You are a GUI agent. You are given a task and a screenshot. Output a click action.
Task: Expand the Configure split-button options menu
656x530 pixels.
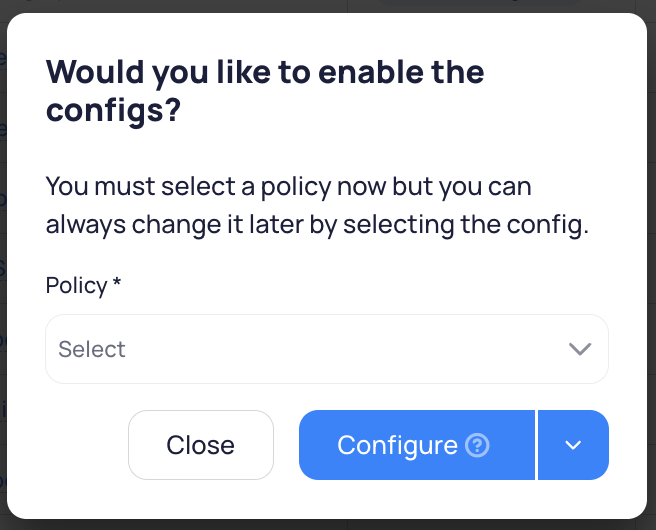[x=573, y=445]
